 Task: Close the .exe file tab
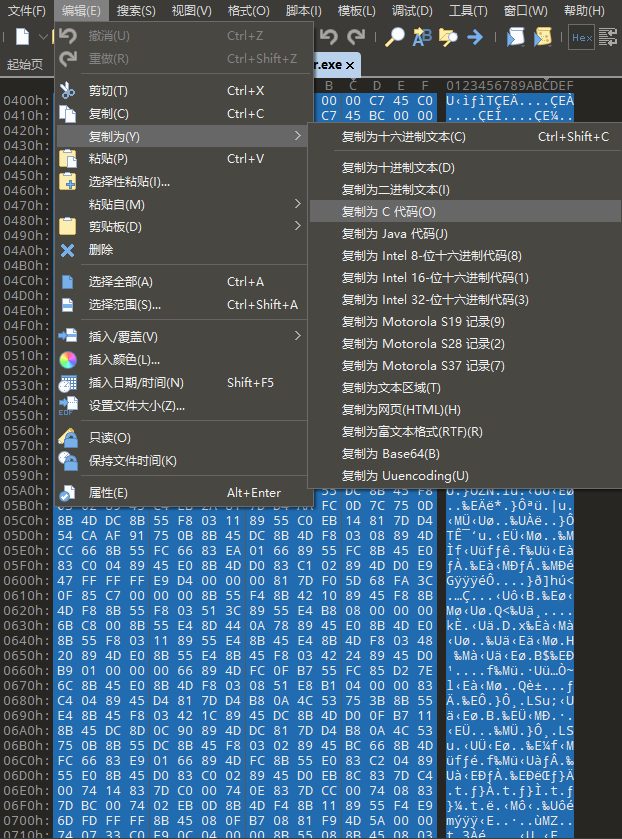tap(350, 65)
